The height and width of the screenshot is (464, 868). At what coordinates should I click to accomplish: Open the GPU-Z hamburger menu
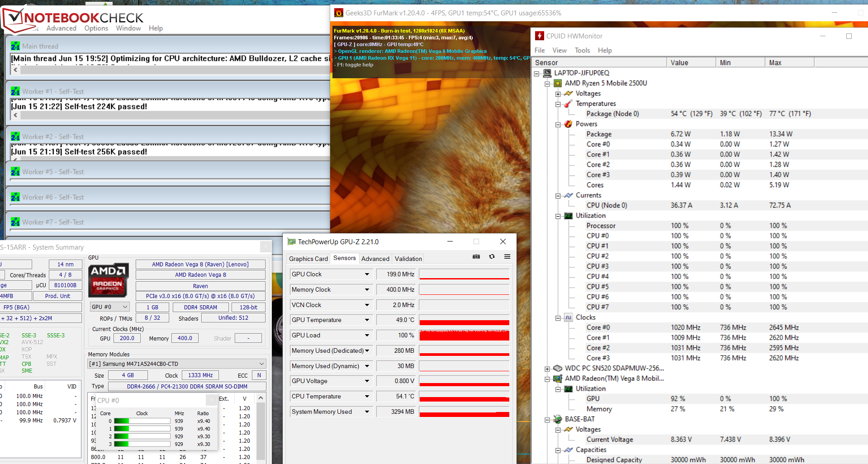tap(507, 256)
